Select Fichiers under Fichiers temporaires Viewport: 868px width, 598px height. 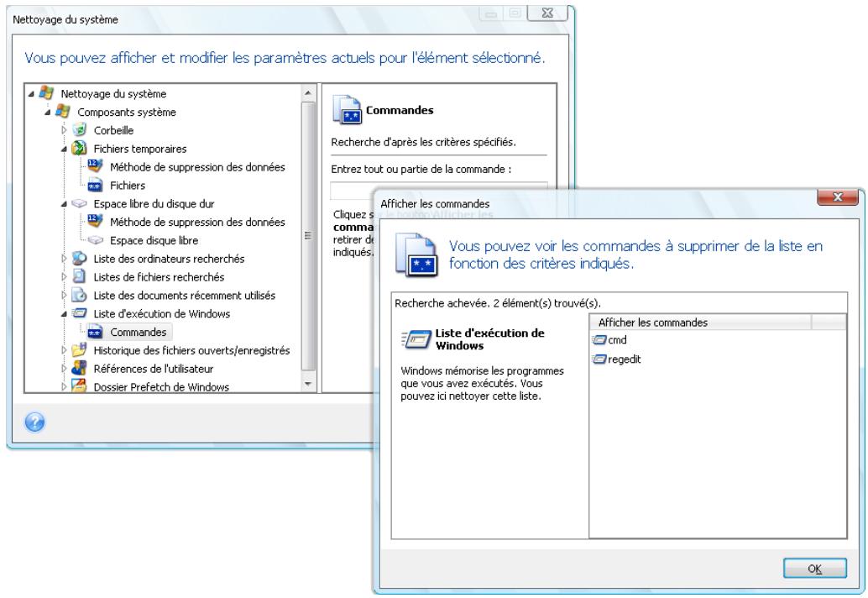click(128, 185)
